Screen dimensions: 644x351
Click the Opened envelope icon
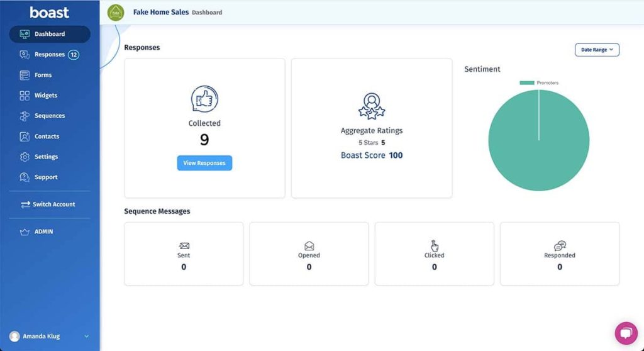coord(309,246)
